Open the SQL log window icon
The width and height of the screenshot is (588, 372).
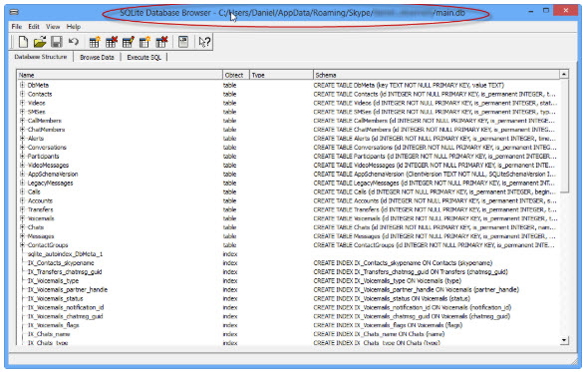(183, 42)
